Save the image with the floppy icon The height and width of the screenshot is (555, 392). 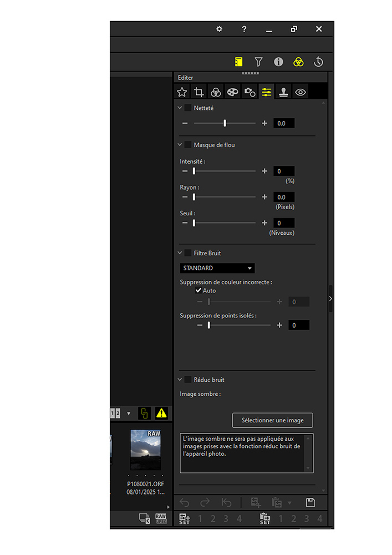click(x=310, y=503)
